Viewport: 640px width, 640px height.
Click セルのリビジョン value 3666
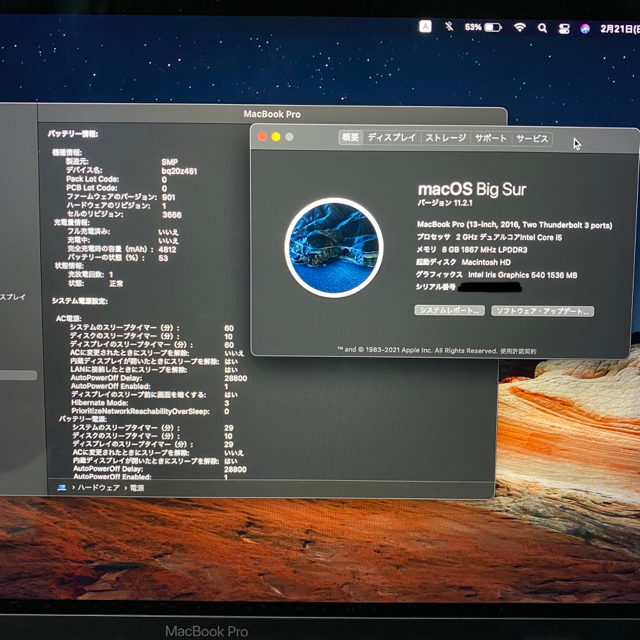tap(172, 215)
